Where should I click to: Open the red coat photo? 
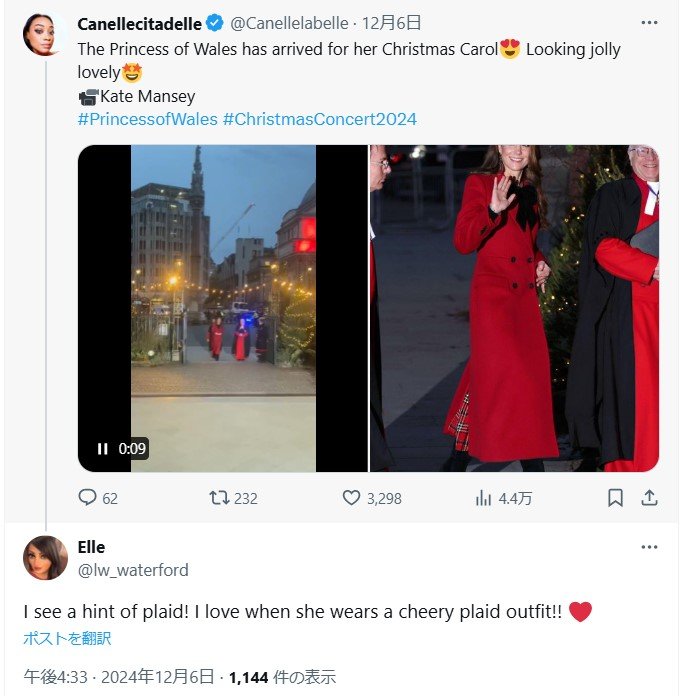tap(515, 308)
